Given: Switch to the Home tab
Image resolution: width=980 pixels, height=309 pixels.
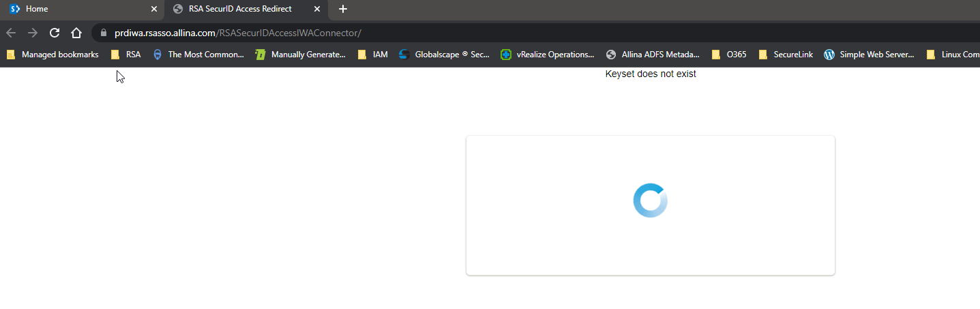Looking at the screenshot, I should [x=75, y=9].
